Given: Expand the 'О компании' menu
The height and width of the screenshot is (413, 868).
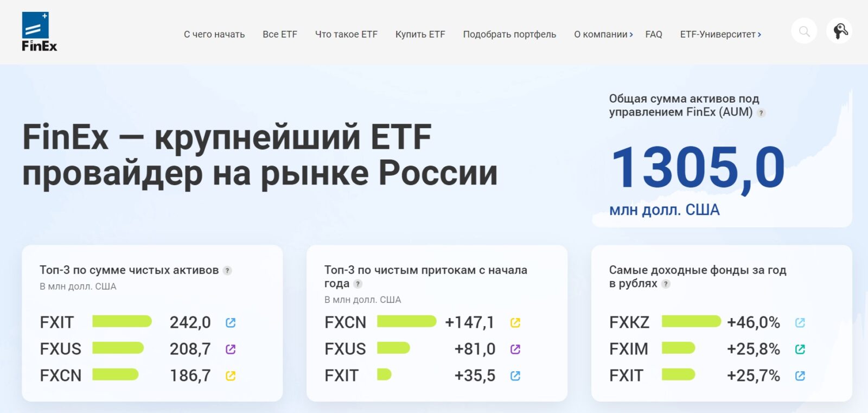Looking at the screenshot, I should click(x=603, y=34).
